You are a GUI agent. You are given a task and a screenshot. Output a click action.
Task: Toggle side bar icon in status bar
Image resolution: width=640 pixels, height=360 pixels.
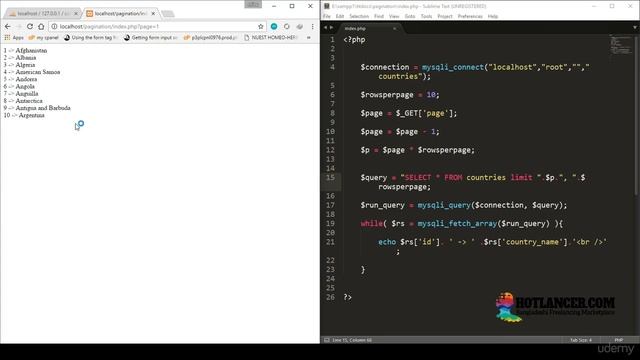coord(327,340)
